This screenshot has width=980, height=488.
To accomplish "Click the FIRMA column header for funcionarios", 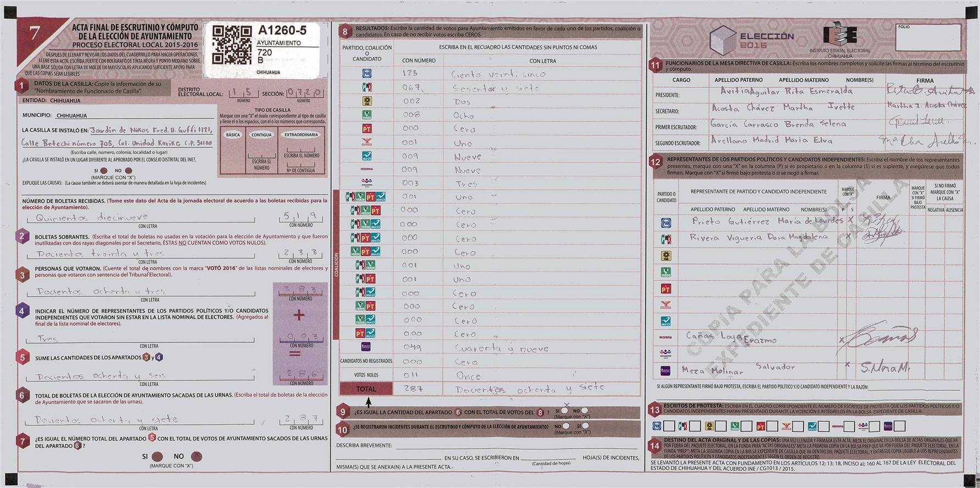I will click(x=925, y=80).
